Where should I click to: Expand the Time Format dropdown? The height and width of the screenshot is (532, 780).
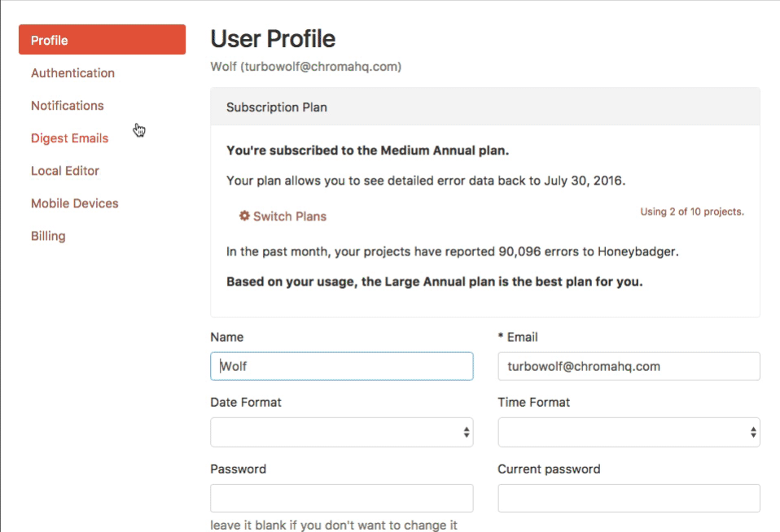tap(629, 433)
